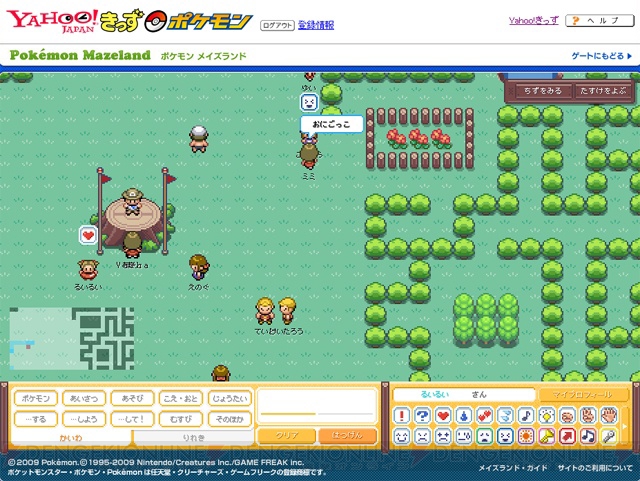
Task: Click the heart emote bubble near stump
Action: tap(88, 235)
